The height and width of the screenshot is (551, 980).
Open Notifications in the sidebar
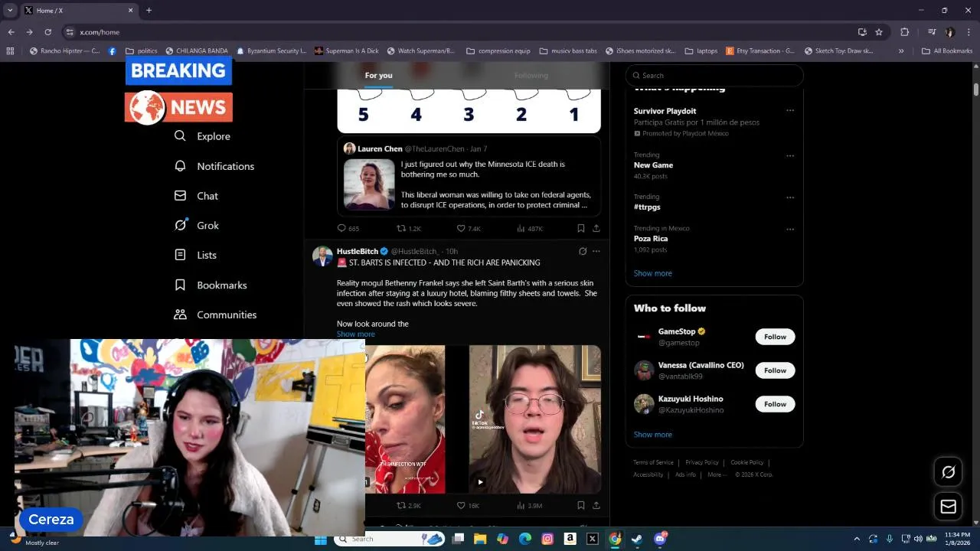(x=214, y=166)
